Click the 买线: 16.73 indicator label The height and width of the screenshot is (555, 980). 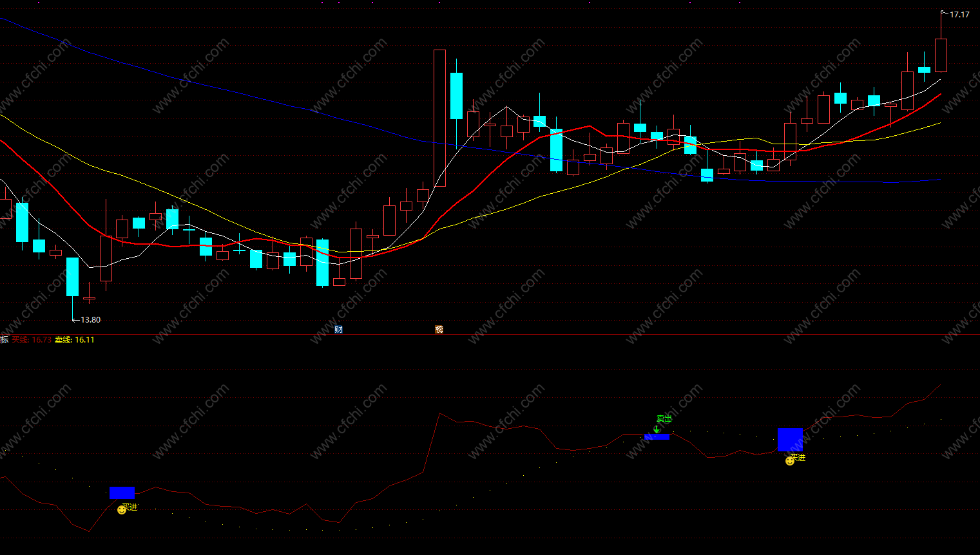(x=32, y=340)
